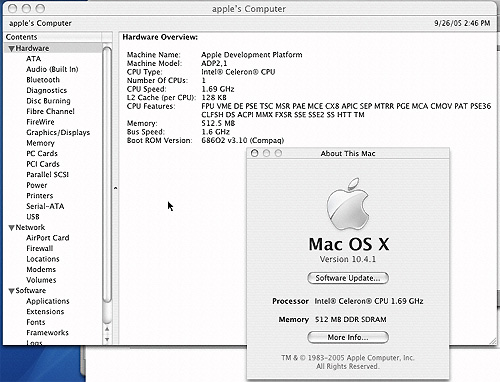Zoom the About This Mac window
The height and width of the screenshot is (382, 500).
point(278,153)
